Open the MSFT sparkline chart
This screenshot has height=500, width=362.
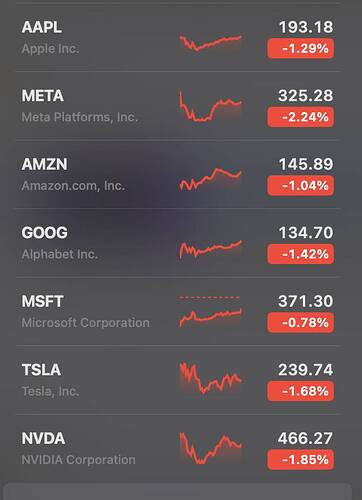[210, 312]
